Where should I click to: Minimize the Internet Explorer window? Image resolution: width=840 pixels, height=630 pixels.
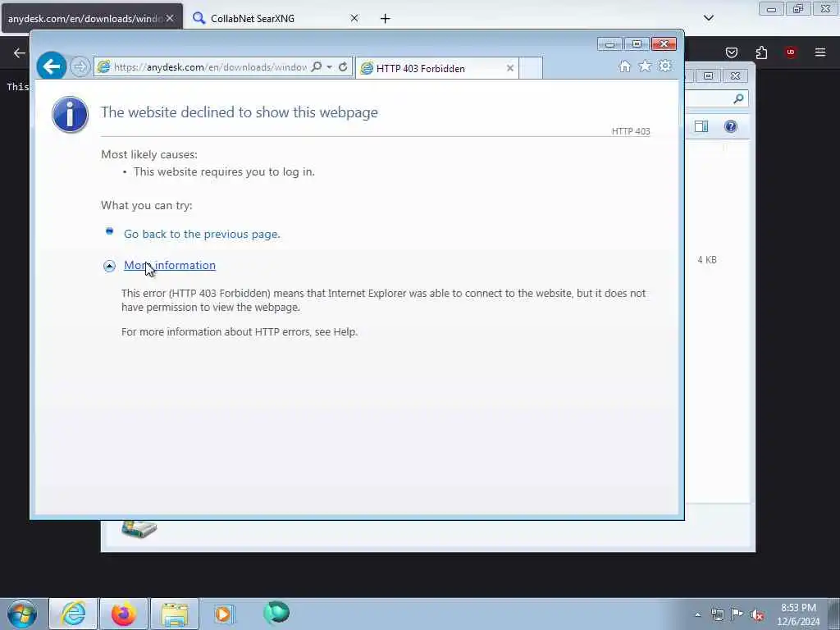coord(609,43)
